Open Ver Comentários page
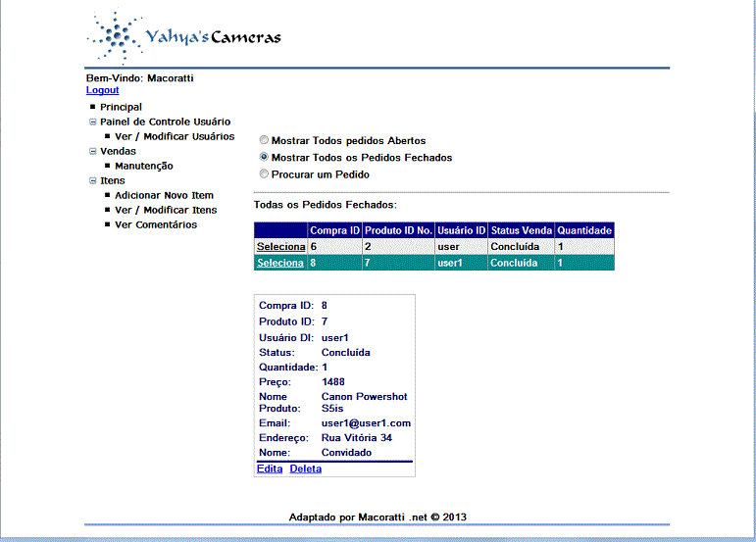Image resolution: width=756 pixels, height=542 pixels. pyautogui.click(x=156, y=224)
